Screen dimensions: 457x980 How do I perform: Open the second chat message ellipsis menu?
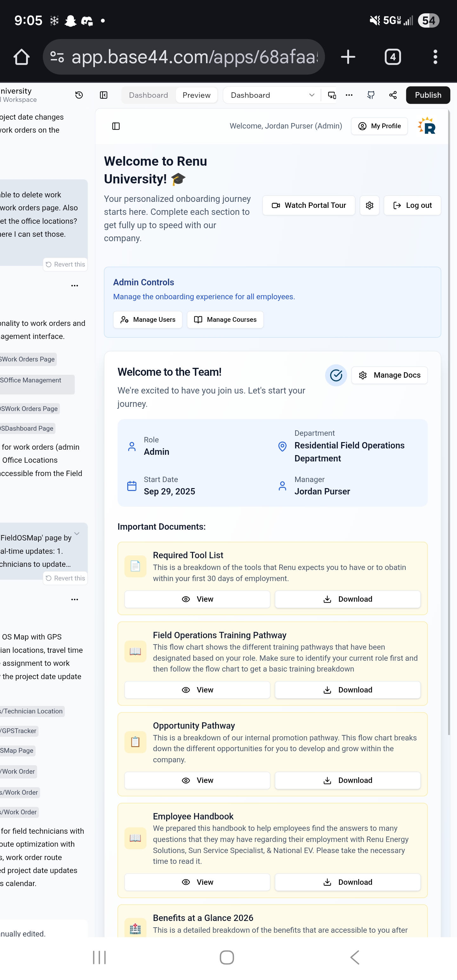click(x=75, y=599)
